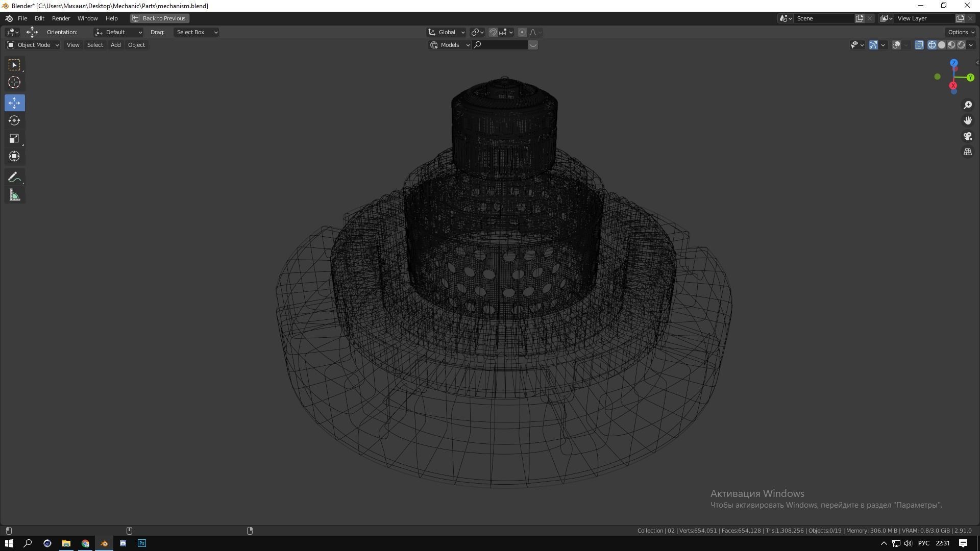The height and width of the screenshot is (551, 980).
Task: Click the Back to Previous button
Action: coord(160,18)
